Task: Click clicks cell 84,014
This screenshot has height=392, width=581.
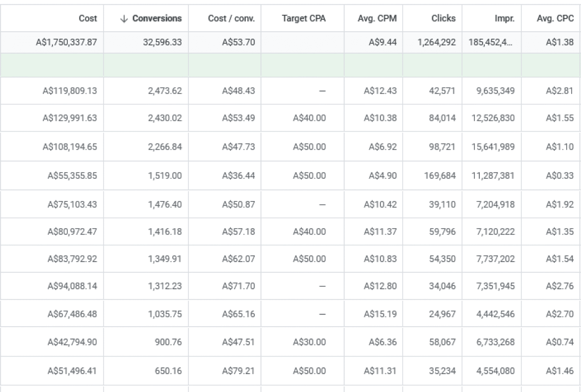Action: coord(442,118)
